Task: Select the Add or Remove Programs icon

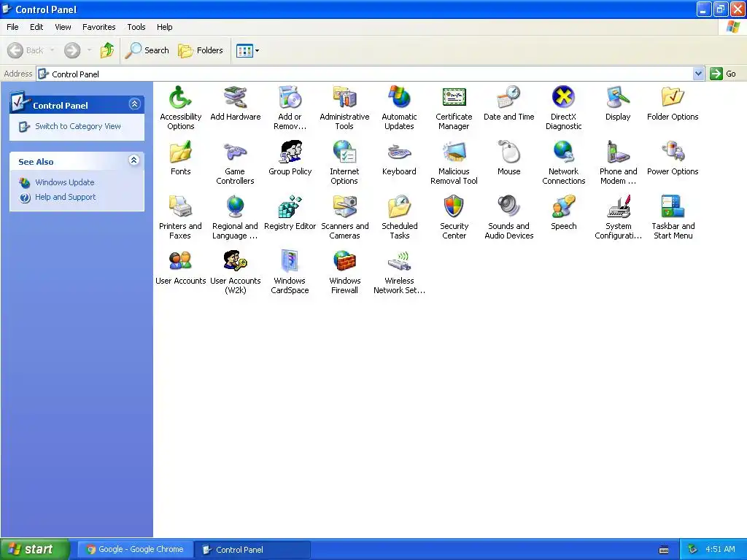Action: (x=290, y=97)
